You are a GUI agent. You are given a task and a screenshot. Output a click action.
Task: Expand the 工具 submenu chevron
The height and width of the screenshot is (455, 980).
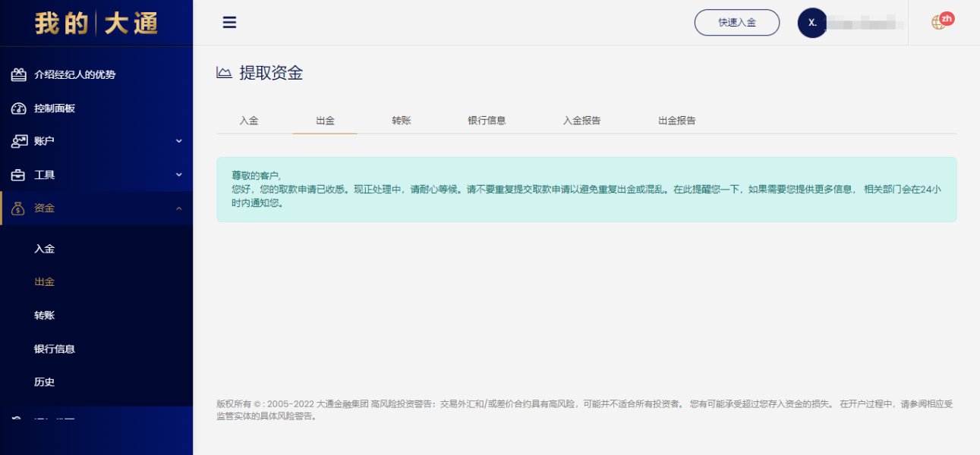pyautogui.click(x=179, y=175)
